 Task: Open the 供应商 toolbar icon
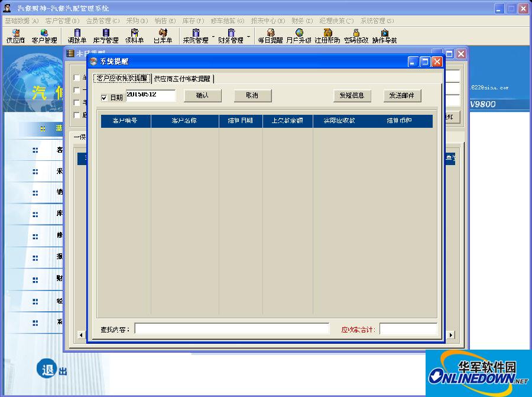(15, 36)
